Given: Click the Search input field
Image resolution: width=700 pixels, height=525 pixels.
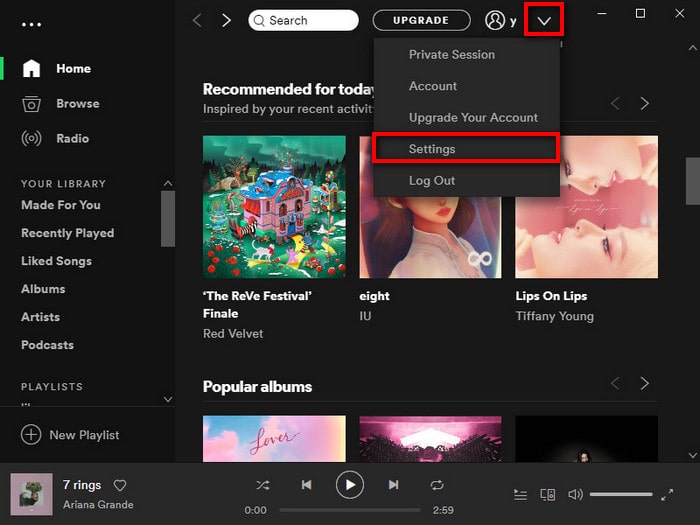Looking at the screenshot, I should click(x=304, y=20).
